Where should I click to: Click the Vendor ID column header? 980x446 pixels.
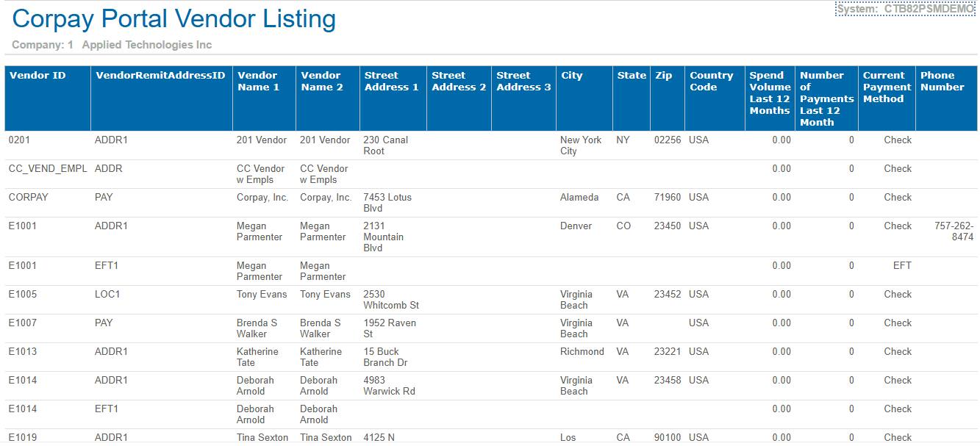(x=37, y=76)
